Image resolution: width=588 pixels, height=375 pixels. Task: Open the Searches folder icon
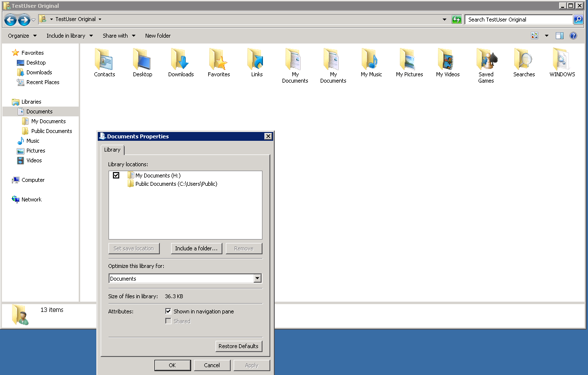tap(524, 59)
